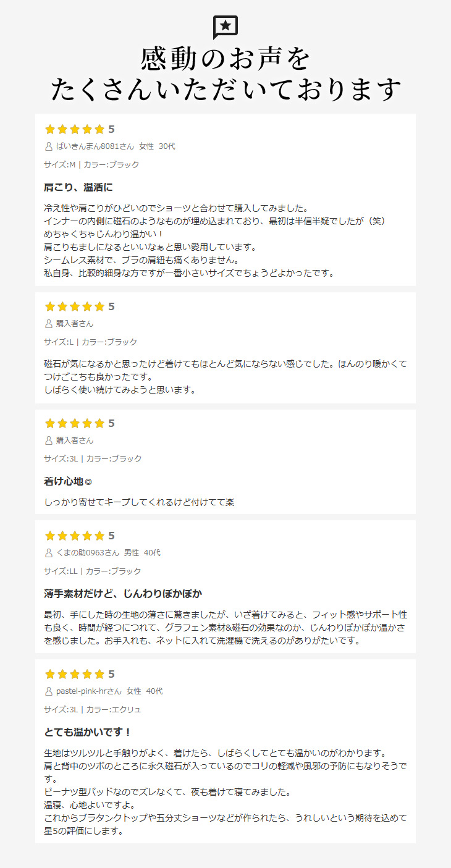Click the 感動のお声を heading text
The width and height of the screenshot is (451, 868).
[225, 59]
